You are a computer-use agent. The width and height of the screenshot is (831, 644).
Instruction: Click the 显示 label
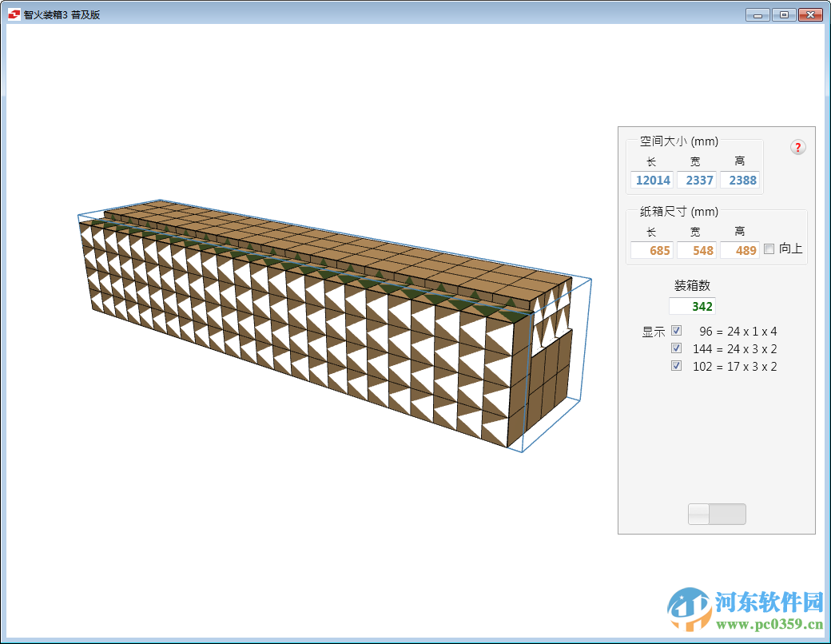(654, 332)
